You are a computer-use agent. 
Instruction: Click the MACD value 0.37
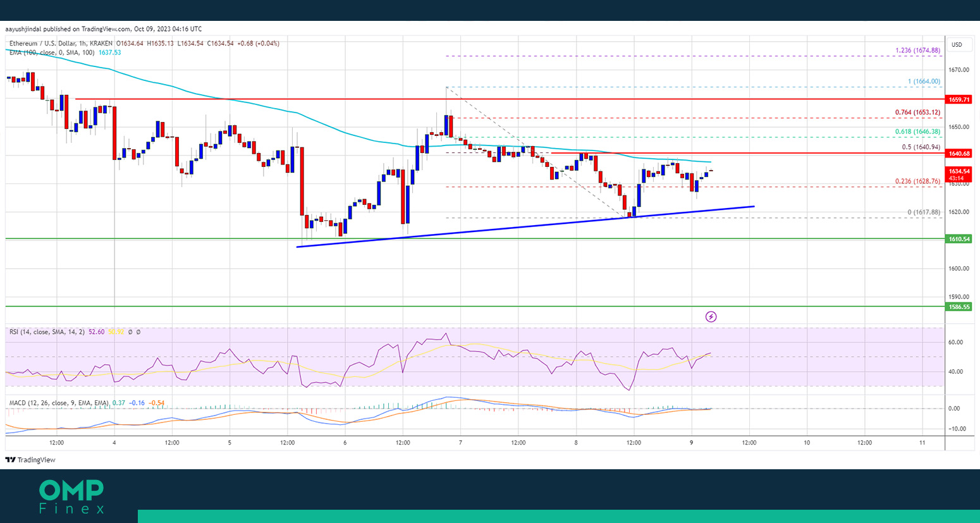coord(118,403)
